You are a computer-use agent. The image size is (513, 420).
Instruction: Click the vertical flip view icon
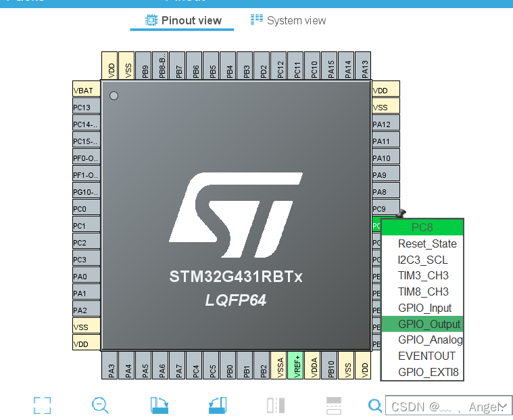[x=276, y=405]
